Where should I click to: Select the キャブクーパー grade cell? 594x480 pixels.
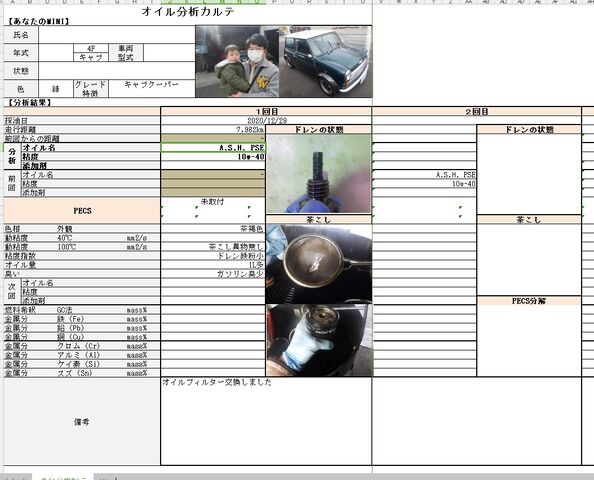[x=152, y=84]
